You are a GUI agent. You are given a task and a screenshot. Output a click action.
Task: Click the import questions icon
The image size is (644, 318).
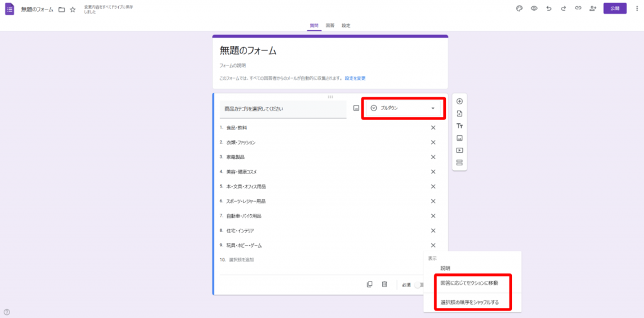pos(459,114)
